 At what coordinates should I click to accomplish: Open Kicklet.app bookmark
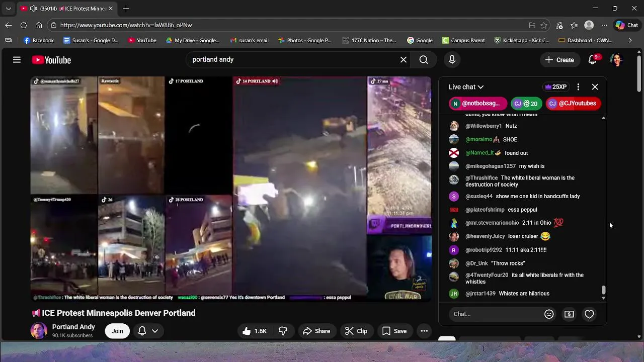point(522,40)
